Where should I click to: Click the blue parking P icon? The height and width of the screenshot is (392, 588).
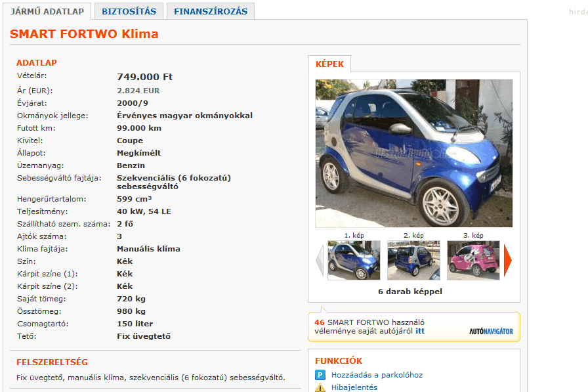click(x=320, y=375)
